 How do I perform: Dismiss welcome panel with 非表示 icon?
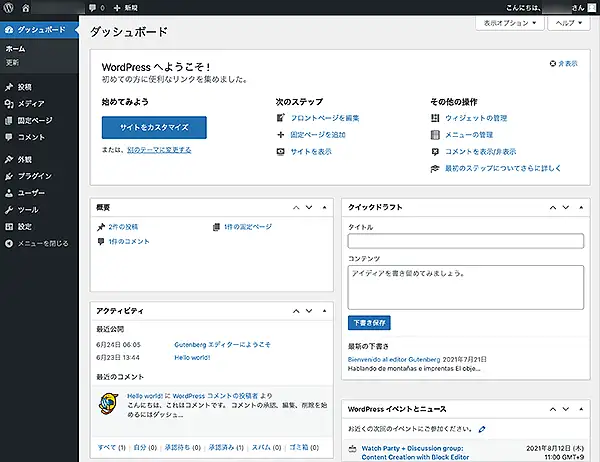(553, 64)
